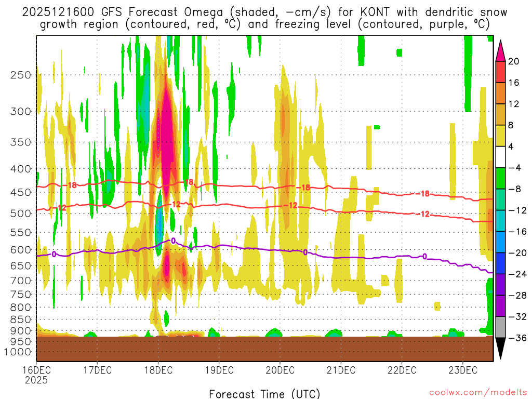The height and width of the screenshot is (399, 532).
Task: Select the purple -24 to -28 colorbar segment
Action: coord(500,285)
